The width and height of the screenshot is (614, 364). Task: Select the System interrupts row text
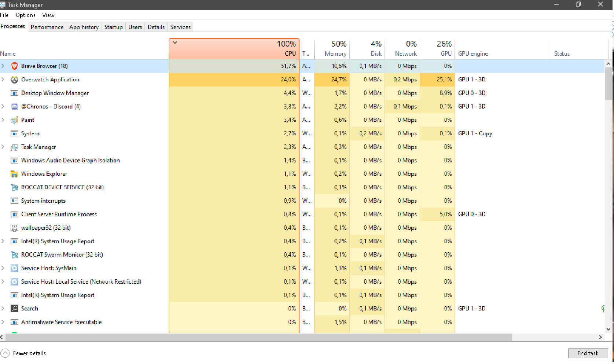pyautogui.click(x=43, y=201)
